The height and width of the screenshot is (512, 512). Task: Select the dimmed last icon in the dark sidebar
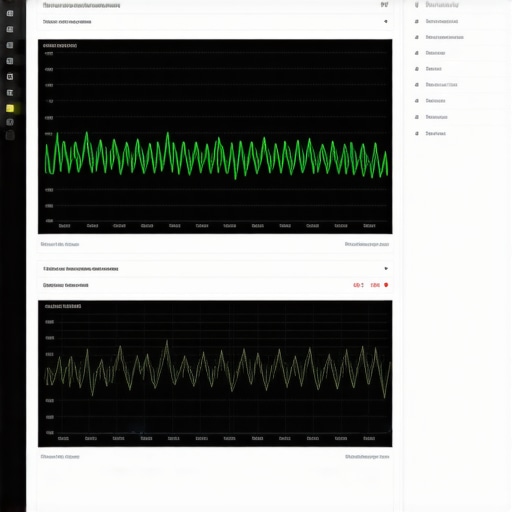pyautogui.click(x=10, y=135)
